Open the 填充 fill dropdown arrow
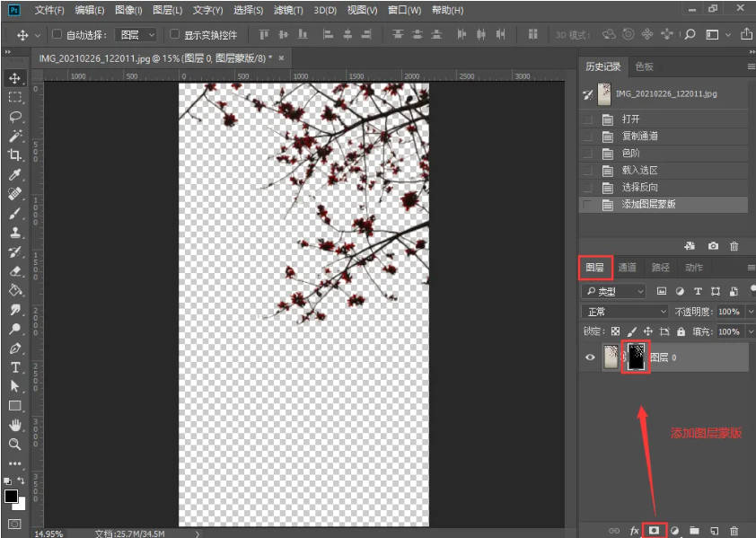The height and width of the screenshot is (538, 756). tap(751, 331)
